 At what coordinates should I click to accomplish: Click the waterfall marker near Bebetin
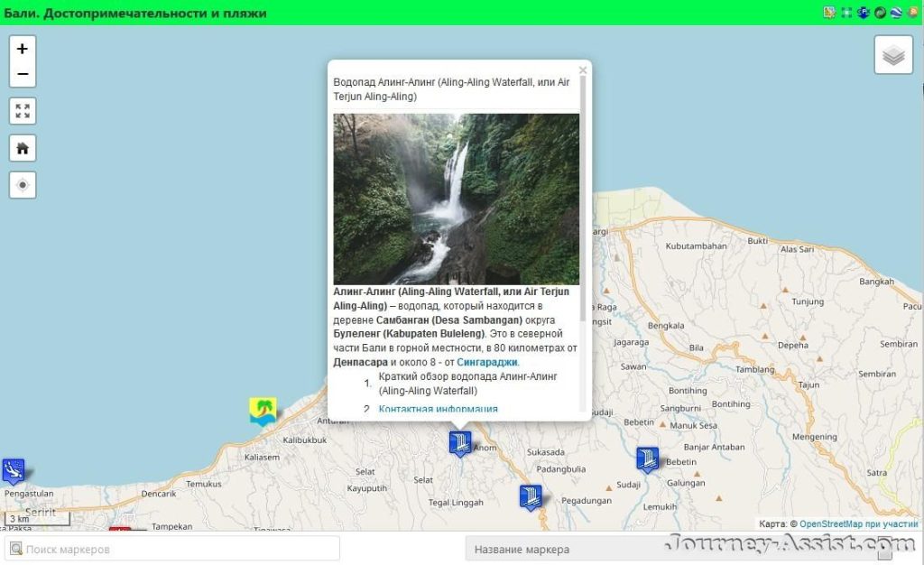647,459
